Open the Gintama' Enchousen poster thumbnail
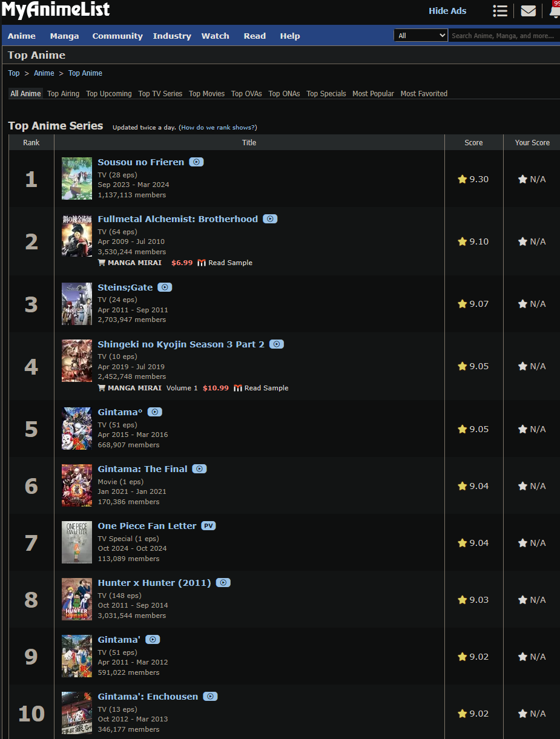 [x=77, y=713]
